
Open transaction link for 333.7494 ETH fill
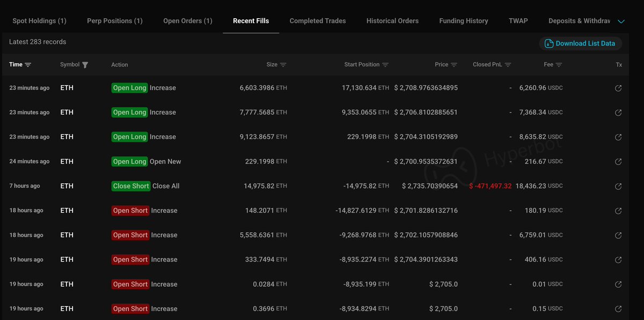pos(618,259)
